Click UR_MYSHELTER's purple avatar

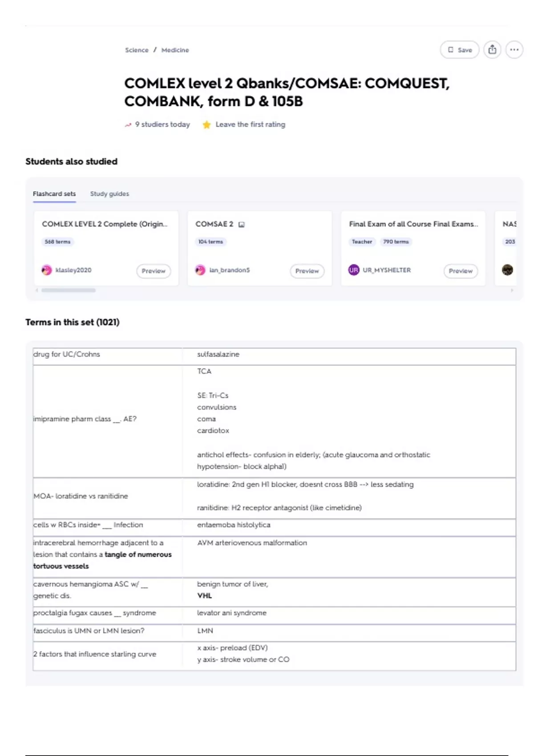pyautogui.click(x=354, y=270)
